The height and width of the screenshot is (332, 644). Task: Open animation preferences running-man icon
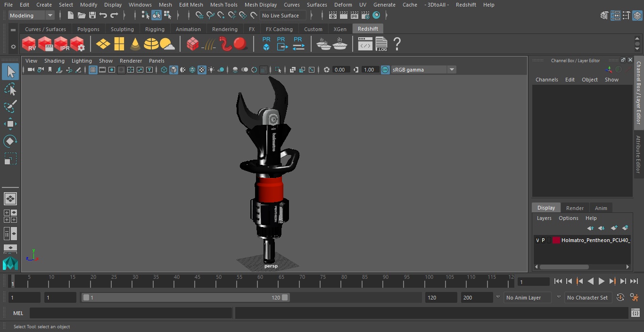coord(634,298)
